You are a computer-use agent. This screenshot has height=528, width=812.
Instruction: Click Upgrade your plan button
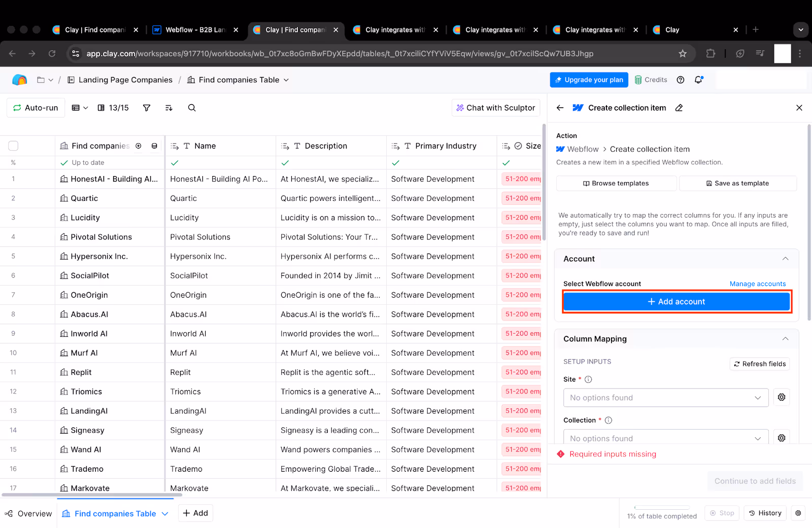(x=589, y=80)
